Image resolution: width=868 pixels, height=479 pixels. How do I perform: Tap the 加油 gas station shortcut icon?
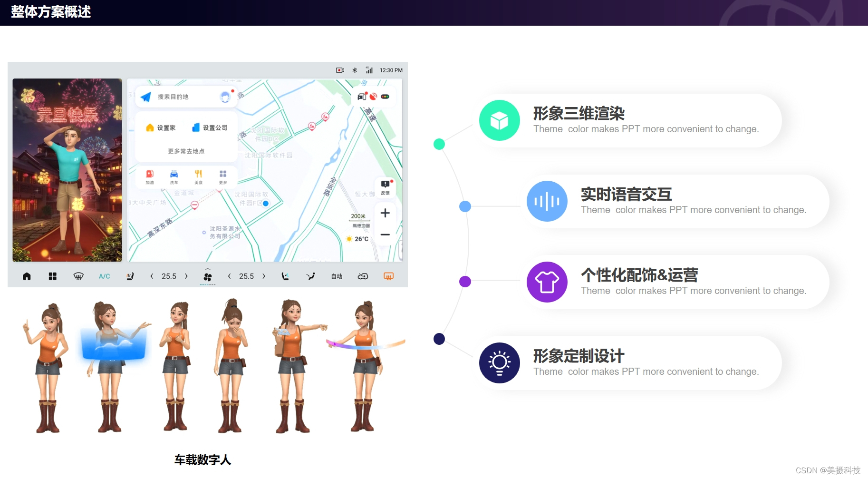point(150,174)
